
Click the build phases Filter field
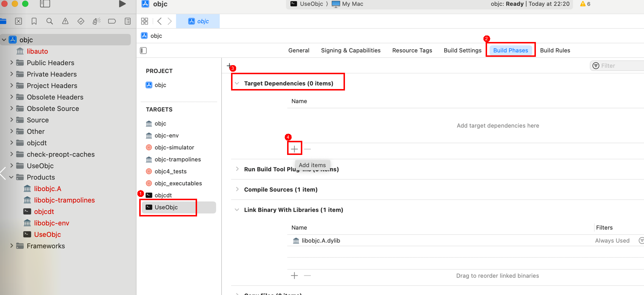coord(617,66)
